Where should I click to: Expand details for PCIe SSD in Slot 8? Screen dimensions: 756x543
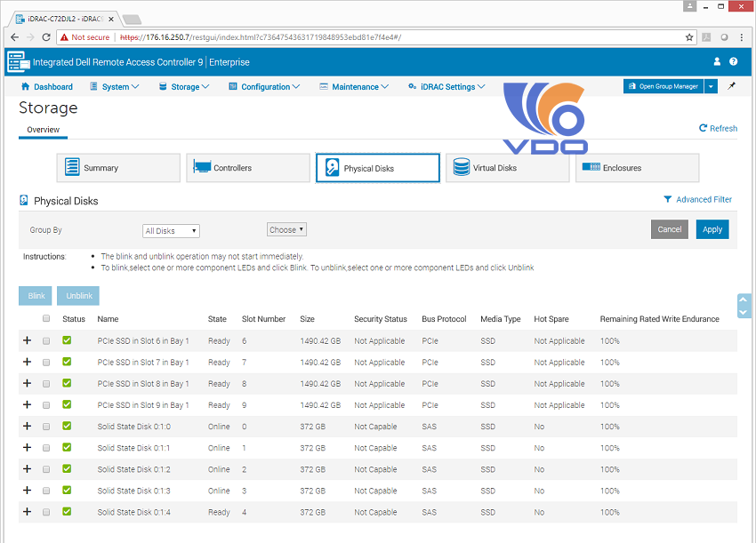[x=28, y=383]
